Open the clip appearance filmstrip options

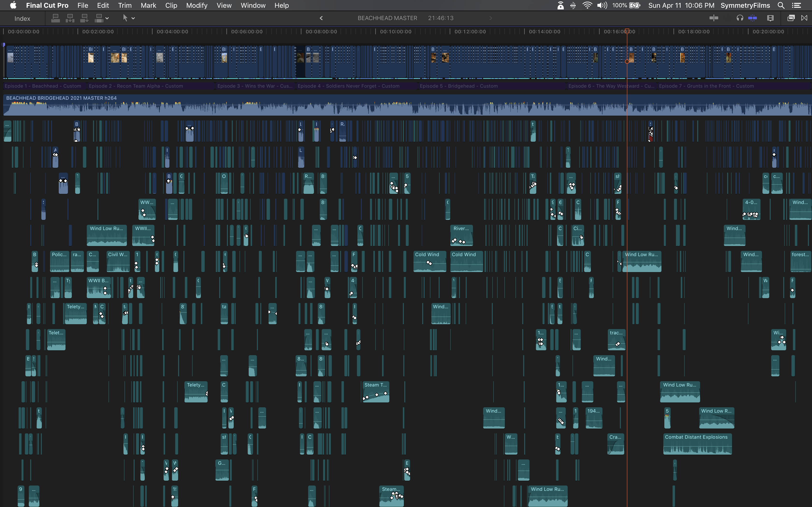(x=770, y=18)
